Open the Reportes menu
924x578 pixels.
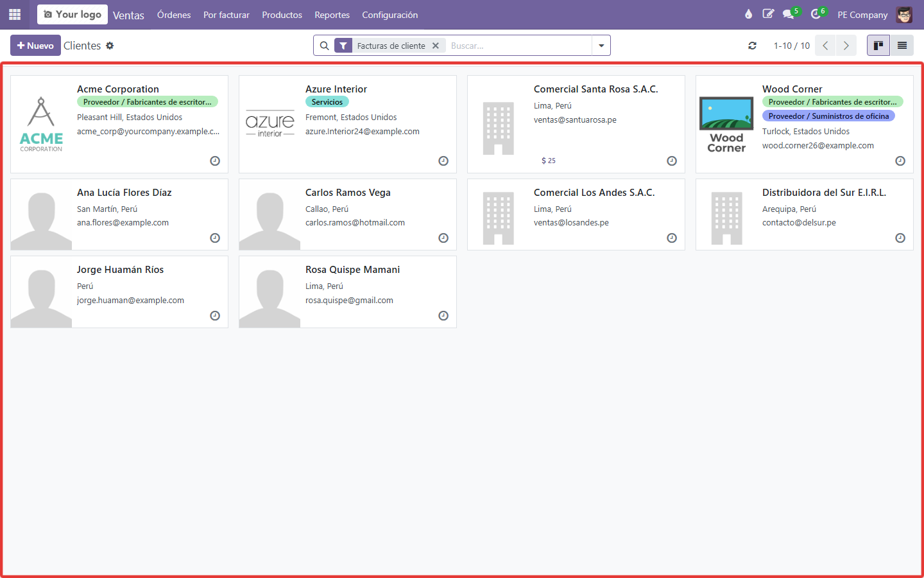coord(332,15)
